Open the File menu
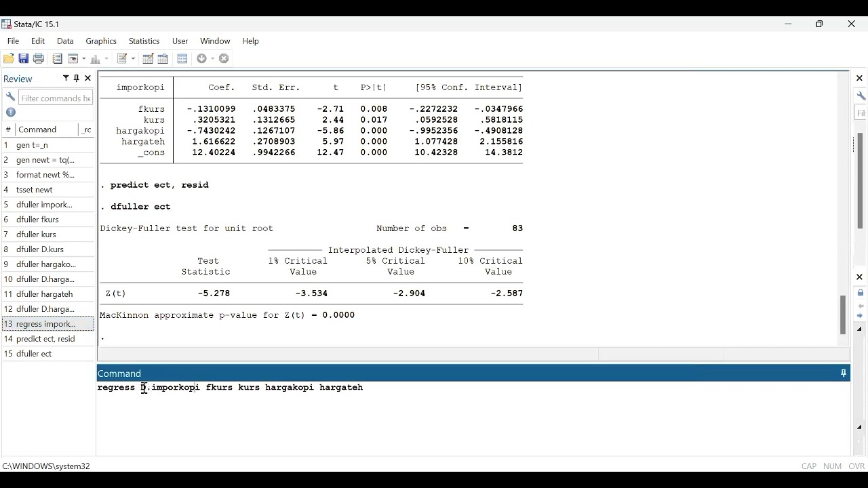 (13, 41)
